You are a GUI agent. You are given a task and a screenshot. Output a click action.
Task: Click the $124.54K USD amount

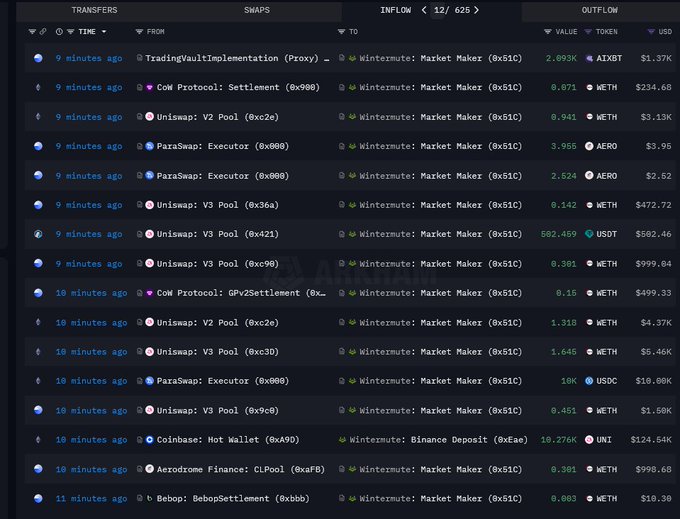click(651, 440)
